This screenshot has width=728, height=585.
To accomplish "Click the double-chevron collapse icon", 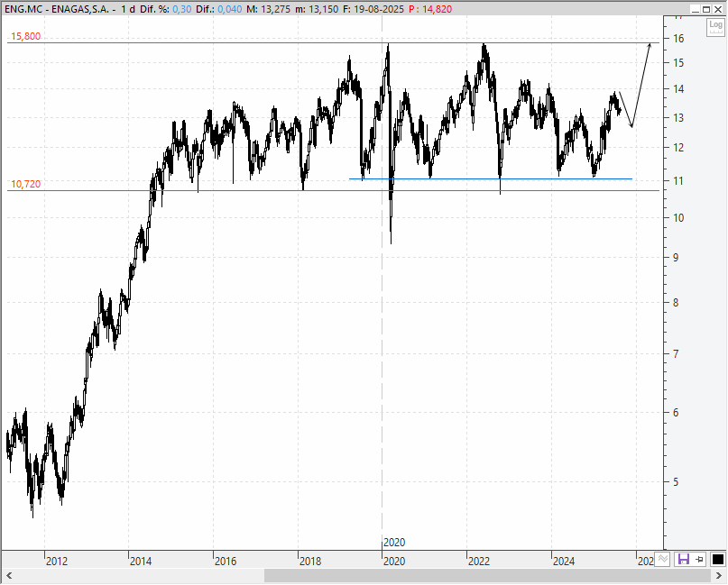I will coord(662,559).
